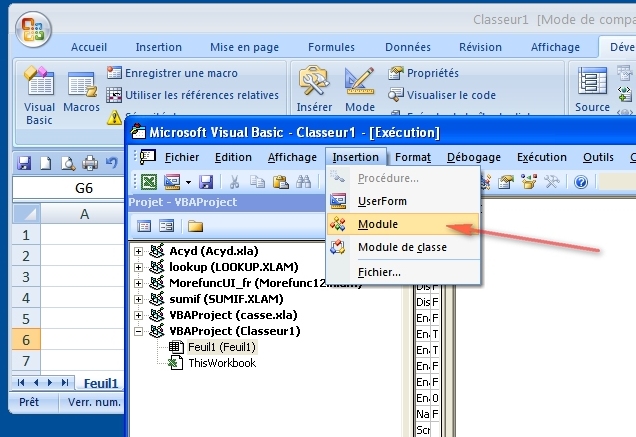This screenshot has width=636, height=437.
Task: Click the VBE window control icon left of Fichier
Action: (x=148, y=157)
